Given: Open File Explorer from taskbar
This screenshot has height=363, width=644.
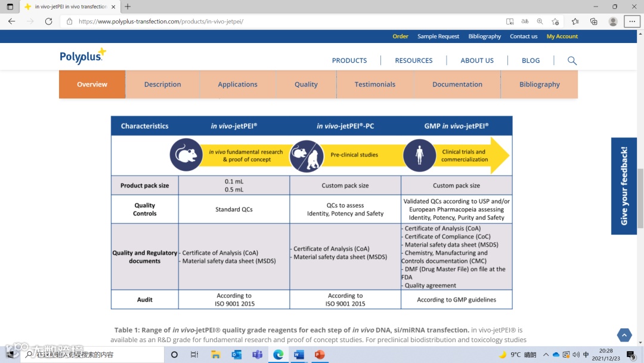Looking at the screenshot, I should 216,355.
